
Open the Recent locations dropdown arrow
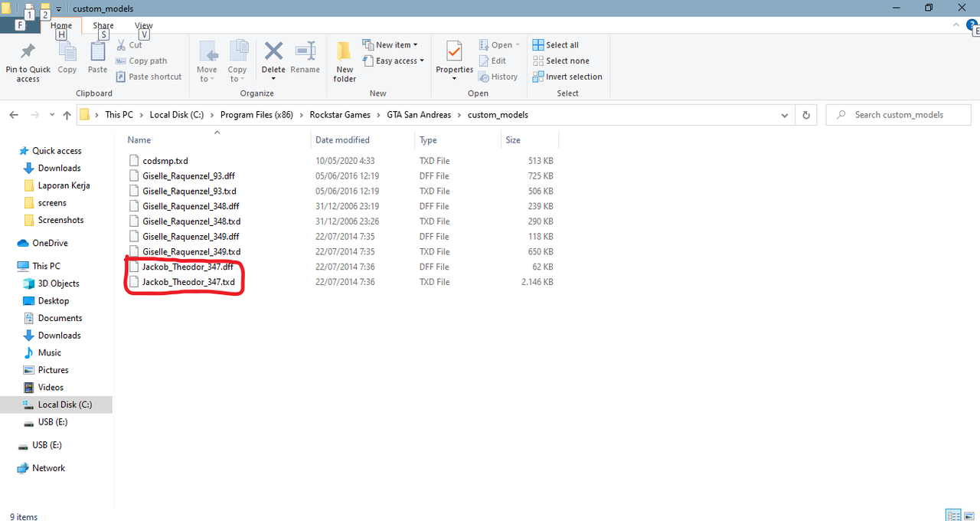(x=52, y=115)
